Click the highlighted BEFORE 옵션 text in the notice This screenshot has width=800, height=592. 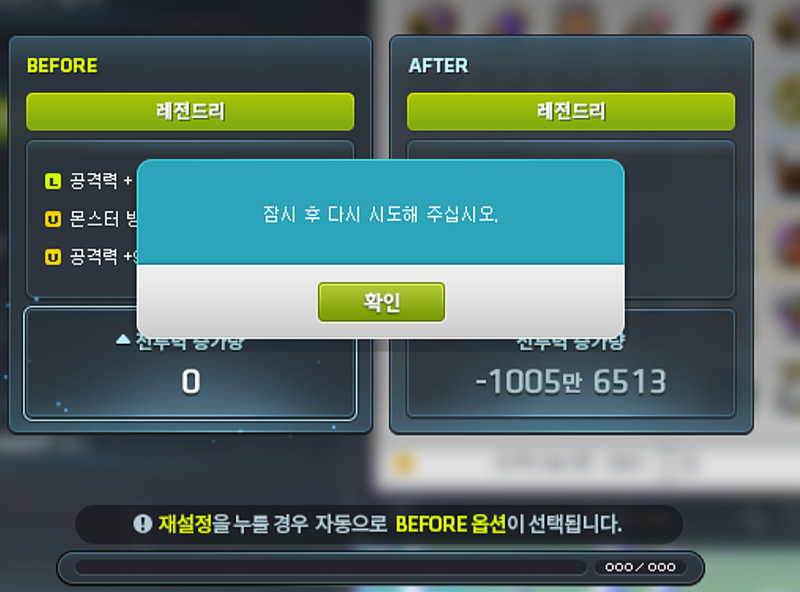pyautogui.click(x=451, y=524)
